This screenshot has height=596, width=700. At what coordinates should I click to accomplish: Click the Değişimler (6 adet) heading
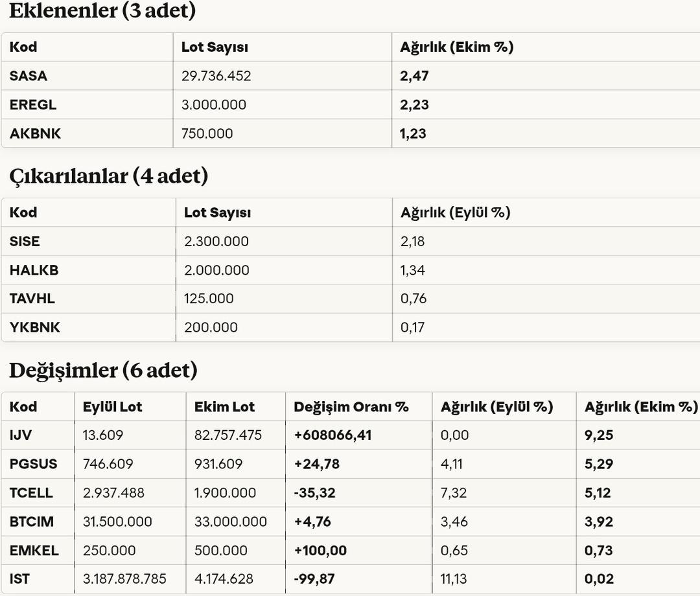[103, 371]
